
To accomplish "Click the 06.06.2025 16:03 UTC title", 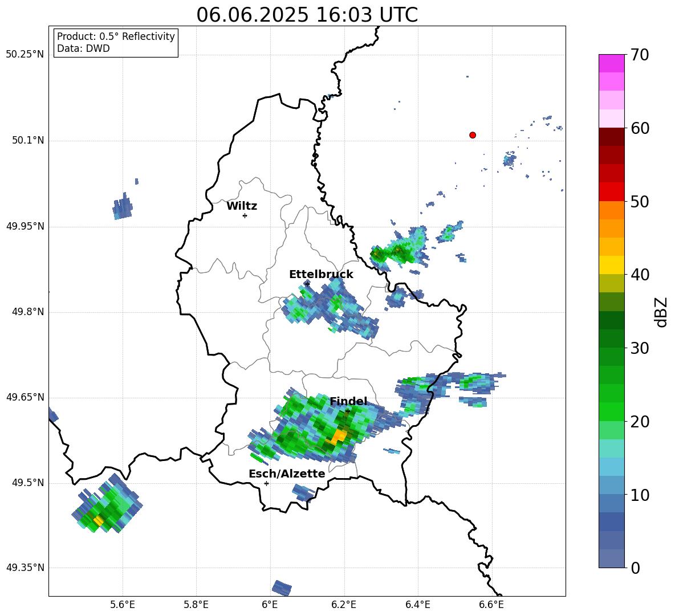I will (x=307, y=15).
